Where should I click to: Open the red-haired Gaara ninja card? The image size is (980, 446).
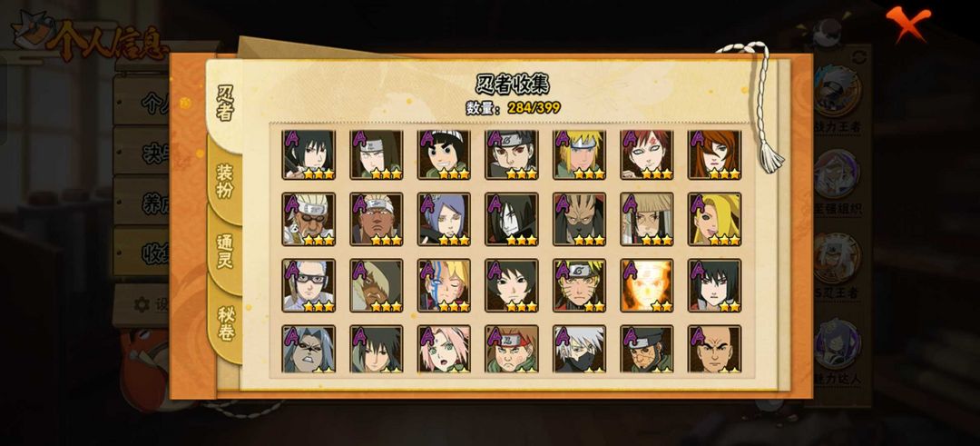click(647, 154)
